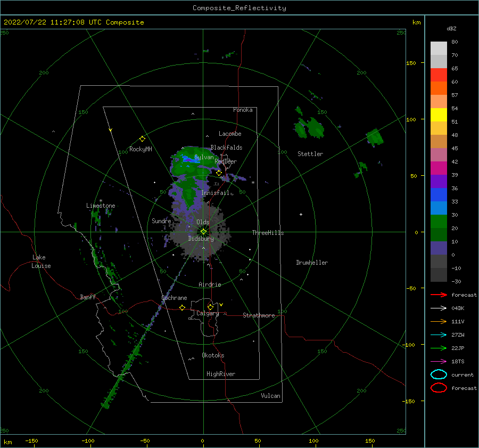Viewport: 479px width, 448px height.
Task: Click the HighRiver city label
Action: (221, 374)
